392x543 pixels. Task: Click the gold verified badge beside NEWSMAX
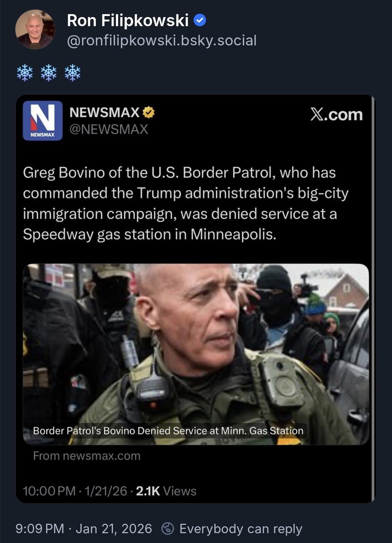pos(148,113)
